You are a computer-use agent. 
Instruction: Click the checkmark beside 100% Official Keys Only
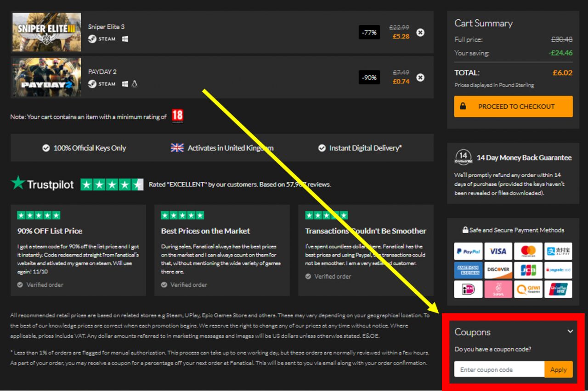pos(46,148)
